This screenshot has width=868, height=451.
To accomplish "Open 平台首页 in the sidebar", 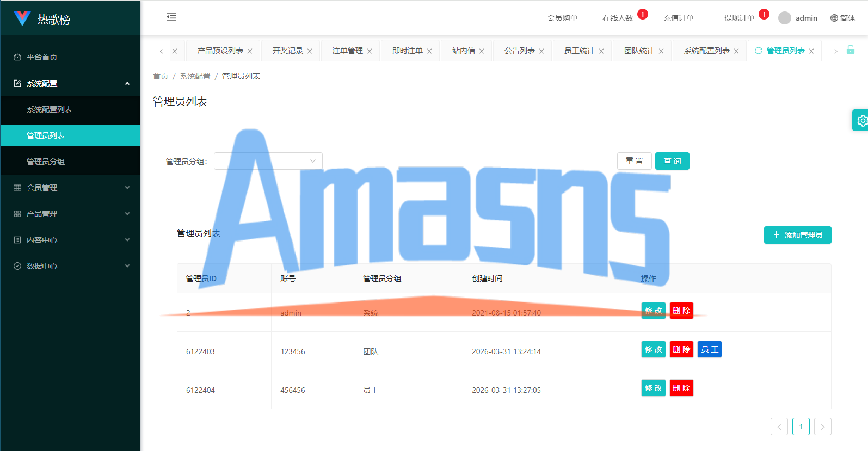I will coord(70,57).
